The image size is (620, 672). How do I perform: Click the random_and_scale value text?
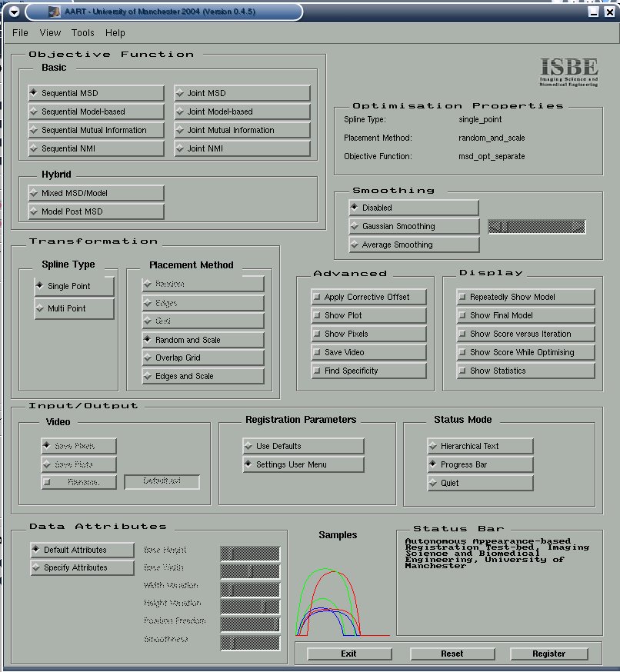pos(492,138)
